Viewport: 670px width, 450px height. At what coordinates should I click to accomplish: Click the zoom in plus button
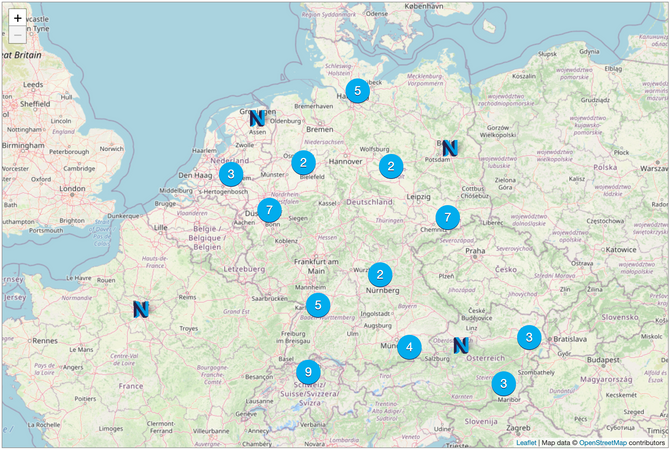[x=18, y=18]
